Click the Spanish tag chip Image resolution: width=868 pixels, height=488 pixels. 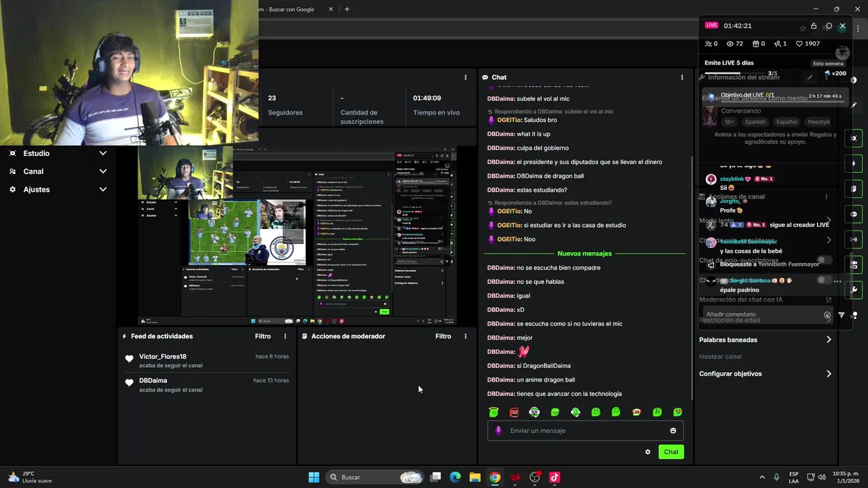coord(755,122)
